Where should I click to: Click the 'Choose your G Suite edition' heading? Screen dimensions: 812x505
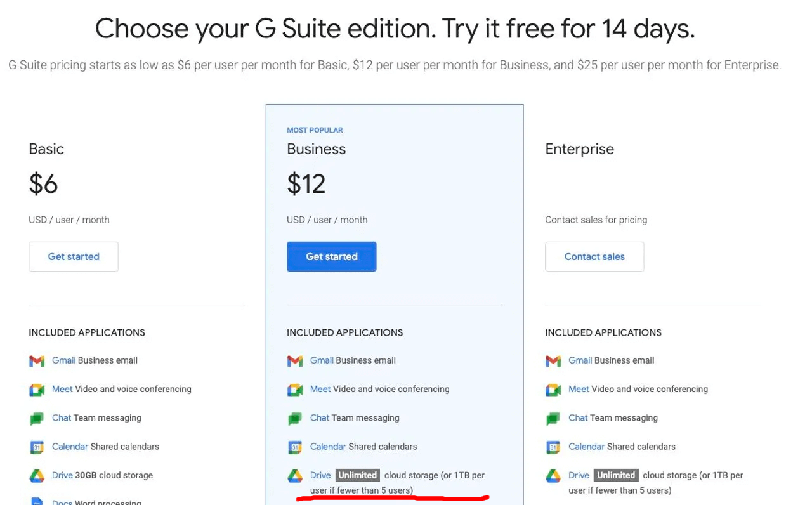coord(395,29)
